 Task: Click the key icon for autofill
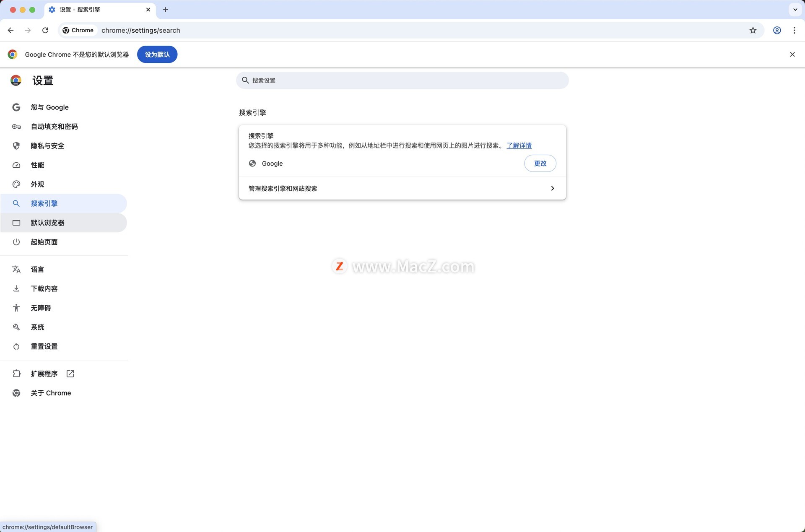pyautogui.click(x=16, y=127)
